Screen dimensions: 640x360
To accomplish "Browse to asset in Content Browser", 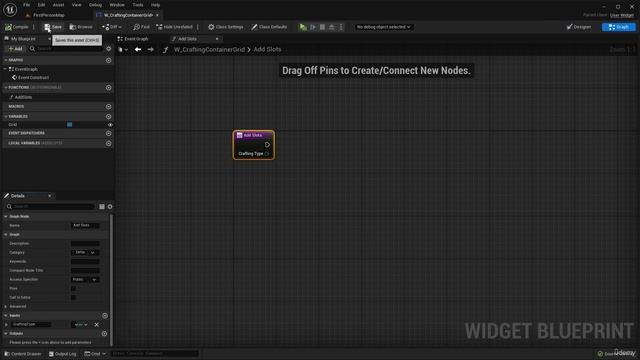I will coord(81,27).
